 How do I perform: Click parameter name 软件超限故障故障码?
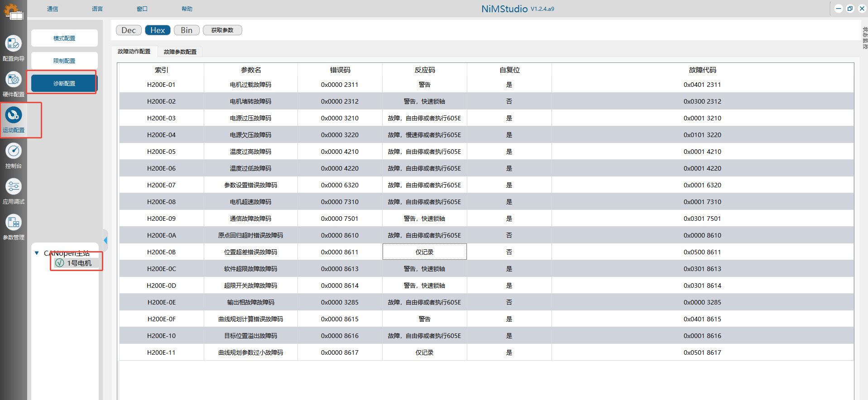coord(251,268)
